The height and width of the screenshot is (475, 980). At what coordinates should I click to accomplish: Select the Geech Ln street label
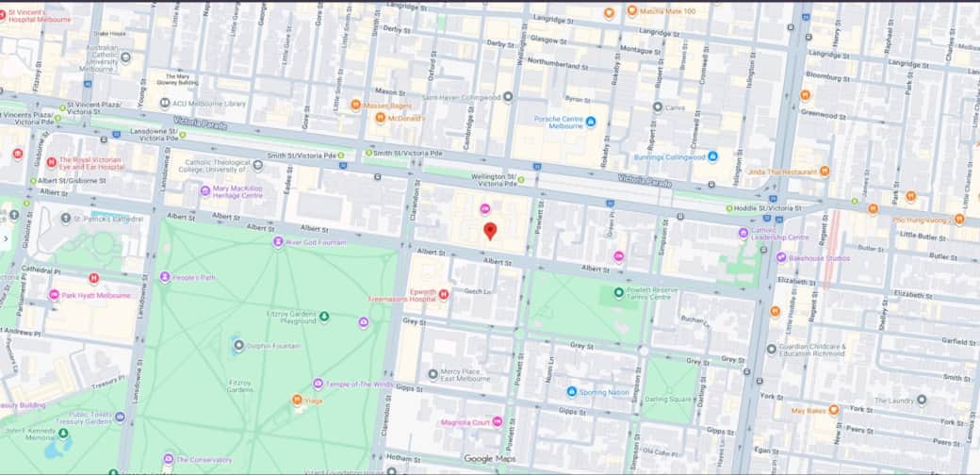[476, 290]
